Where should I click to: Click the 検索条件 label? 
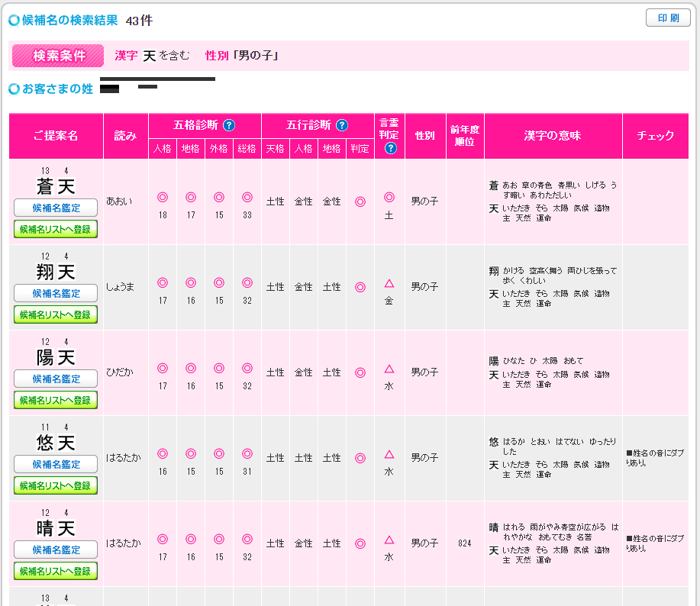click(58, 56)
